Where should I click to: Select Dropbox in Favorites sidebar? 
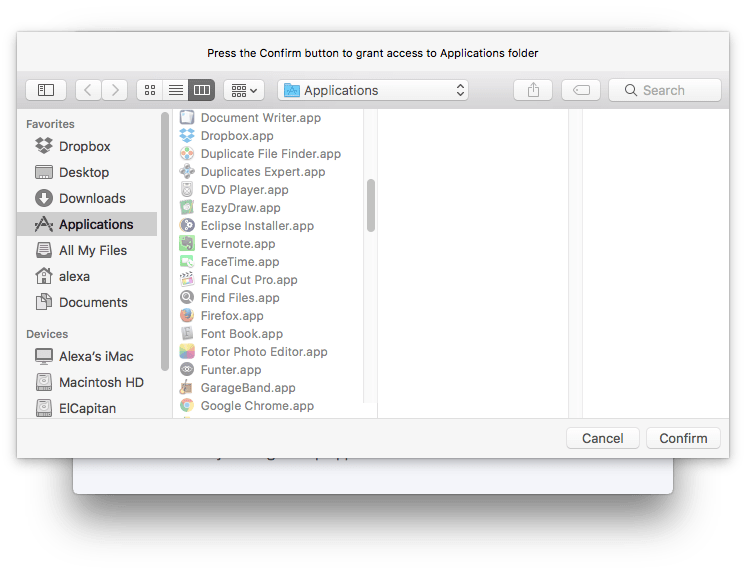coord(87,146)
